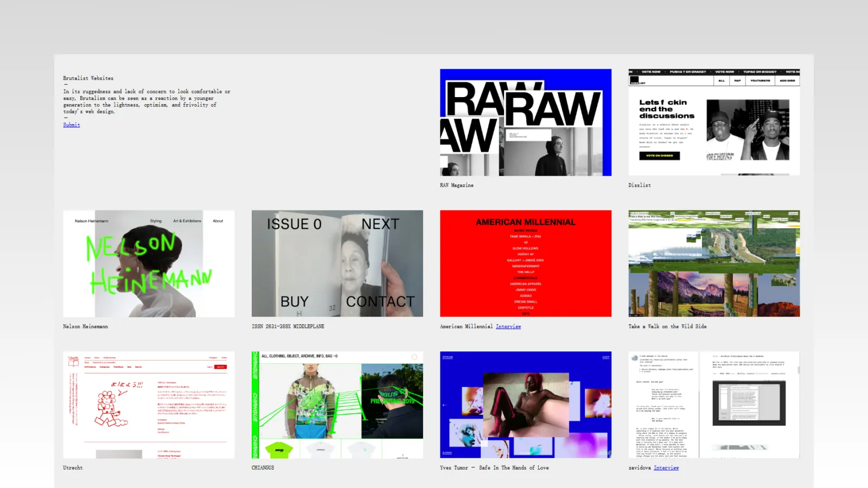Open the zavidova Interview link
The image size is (868, 488).
tap(667, 467)
